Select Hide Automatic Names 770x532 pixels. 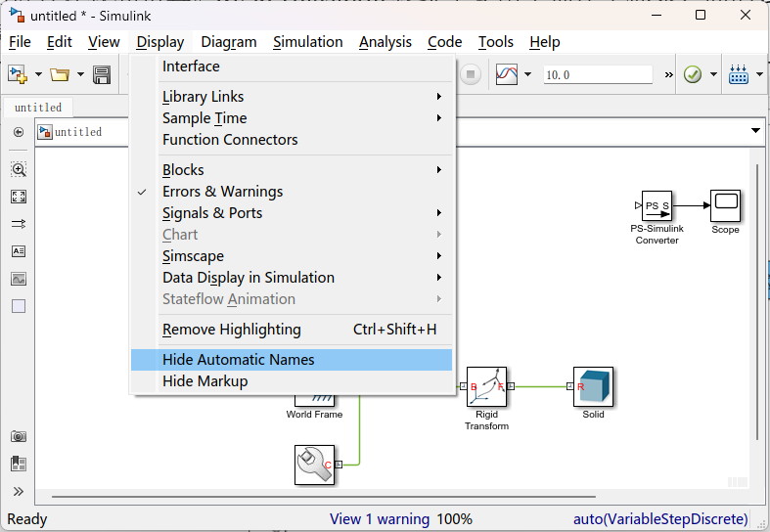(292, 360)
